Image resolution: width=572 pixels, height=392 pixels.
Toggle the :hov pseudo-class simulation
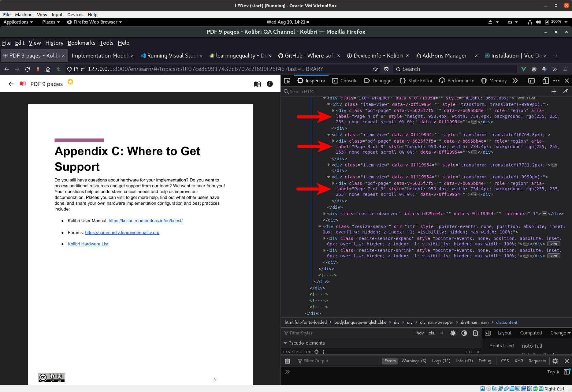[419, 333]
